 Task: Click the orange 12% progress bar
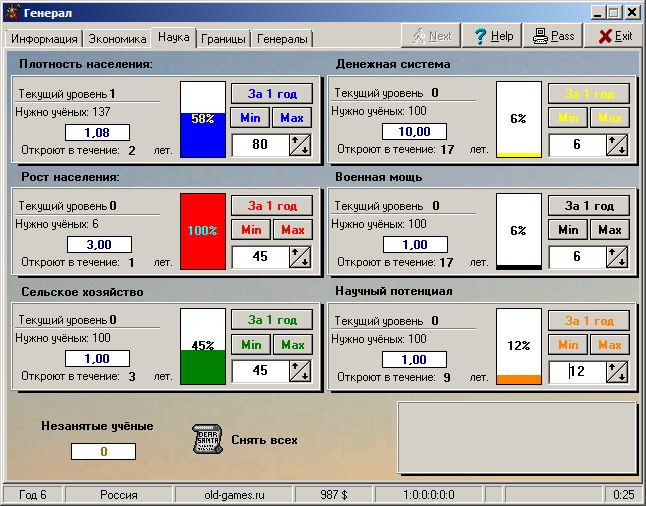point(519,346)
